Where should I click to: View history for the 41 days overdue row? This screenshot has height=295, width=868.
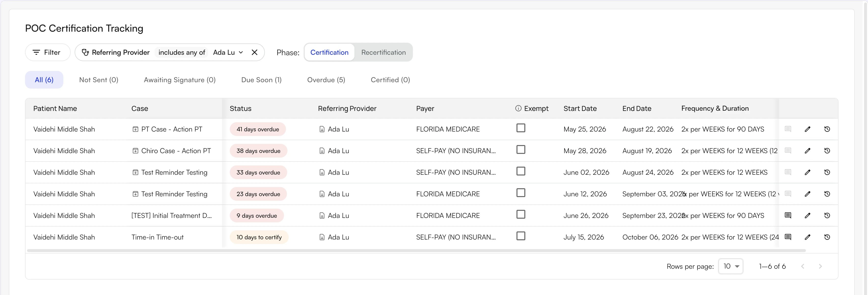[827, 129]
